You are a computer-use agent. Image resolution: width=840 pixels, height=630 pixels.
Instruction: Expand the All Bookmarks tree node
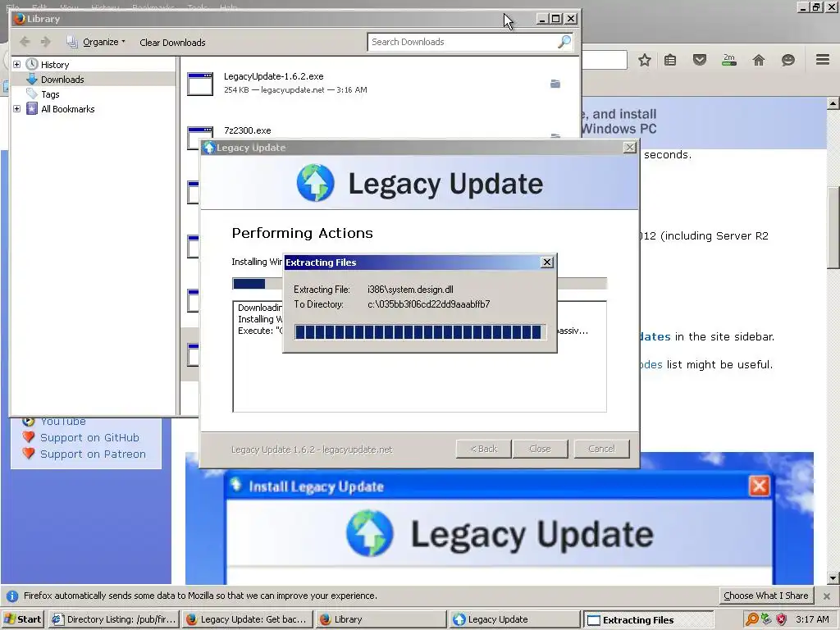[16, 109]
